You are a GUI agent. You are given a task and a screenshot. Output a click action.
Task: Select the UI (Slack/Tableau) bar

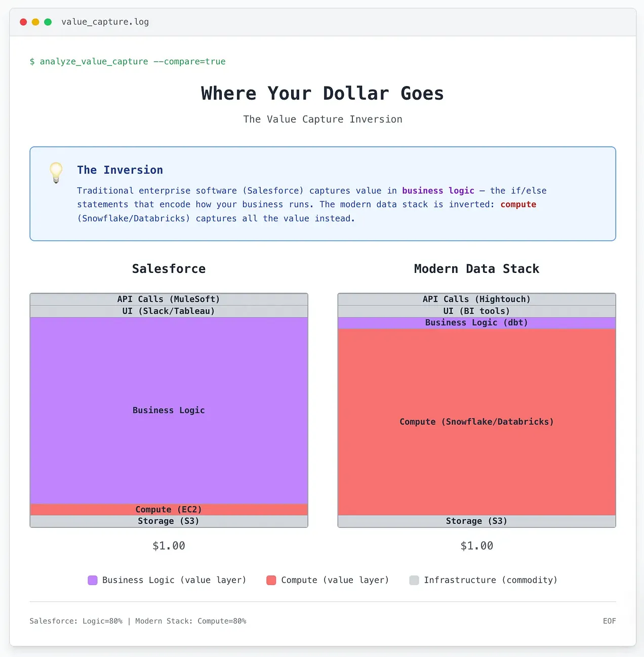pos(169,311)
